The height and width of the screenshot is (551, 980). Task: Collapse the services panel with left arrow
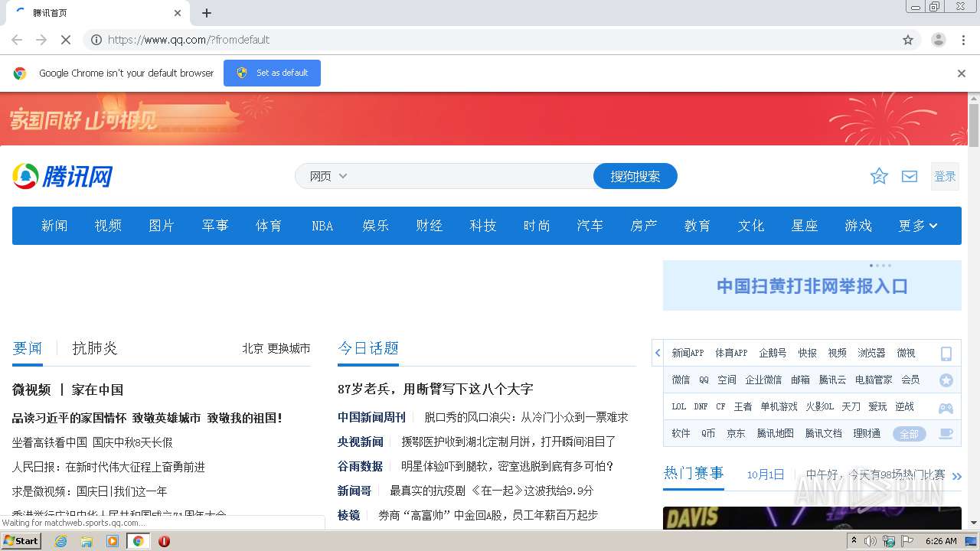[658, 353]
